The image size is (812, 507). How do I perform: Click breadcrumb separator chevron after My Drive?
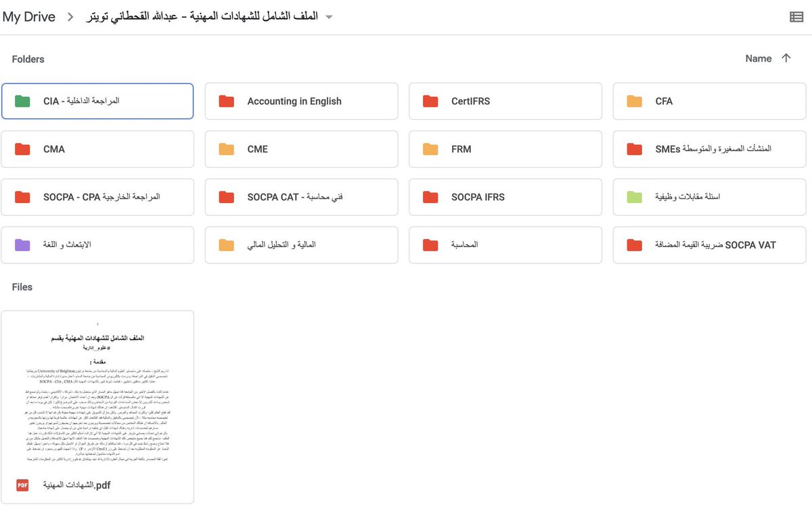70,17
